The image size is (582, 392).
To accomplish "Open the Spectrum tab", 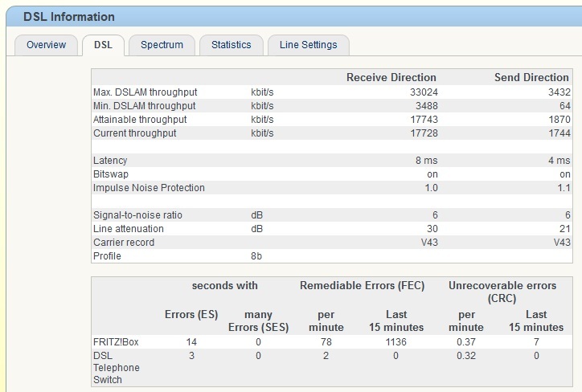I will click(162, 45).
